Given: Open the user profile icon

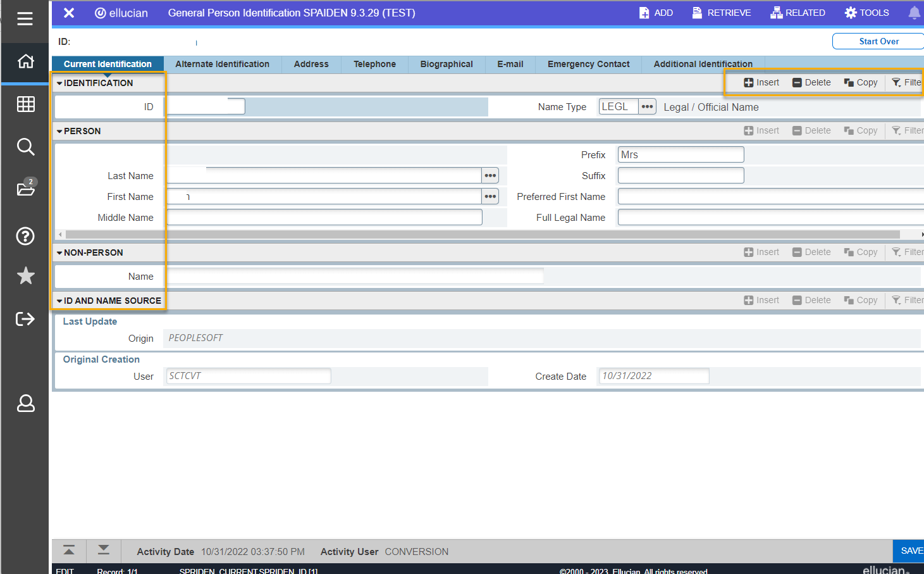Looking at the screenshot, I should [25, 403].
